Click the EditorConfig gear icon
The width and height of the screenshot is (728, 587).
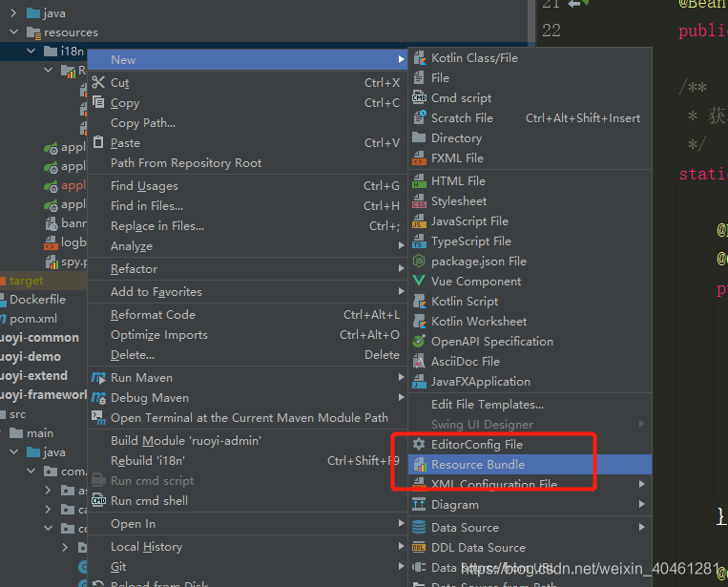tap(419, 444)
